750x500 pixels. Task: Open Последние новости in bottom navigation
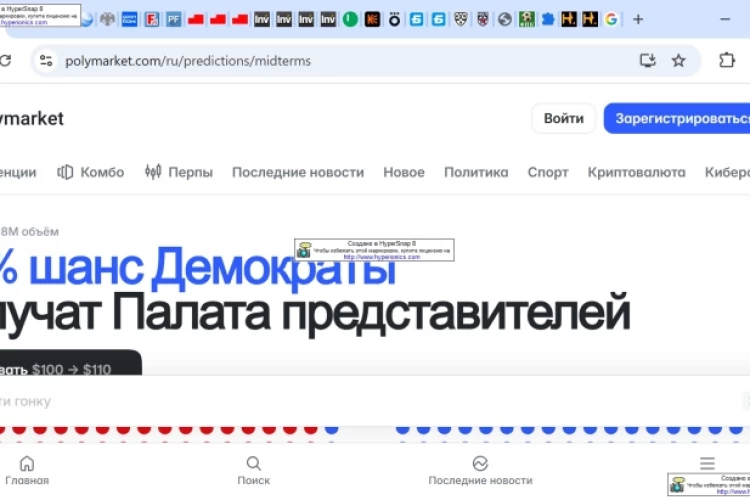click(480, 471)
